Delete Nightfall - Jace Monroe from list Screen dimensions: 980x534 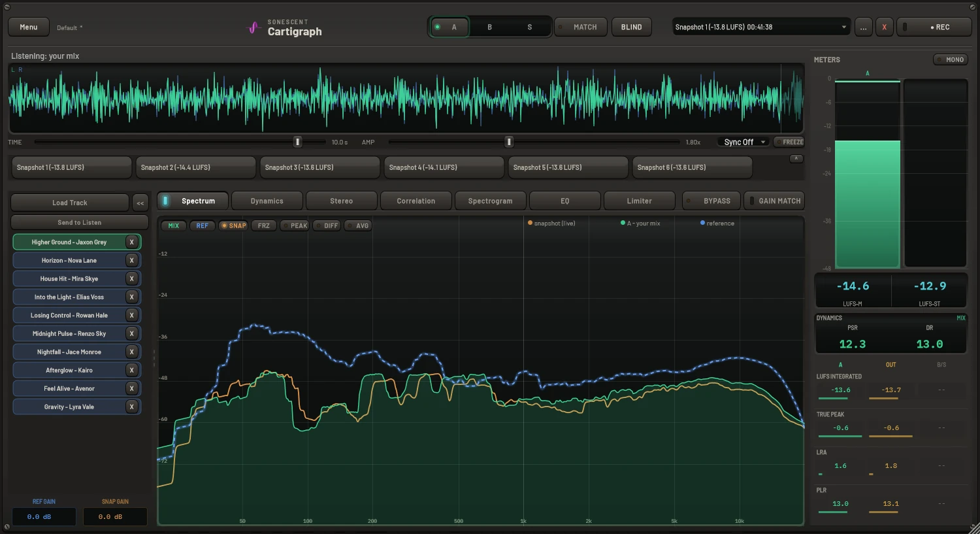(132, 352)
